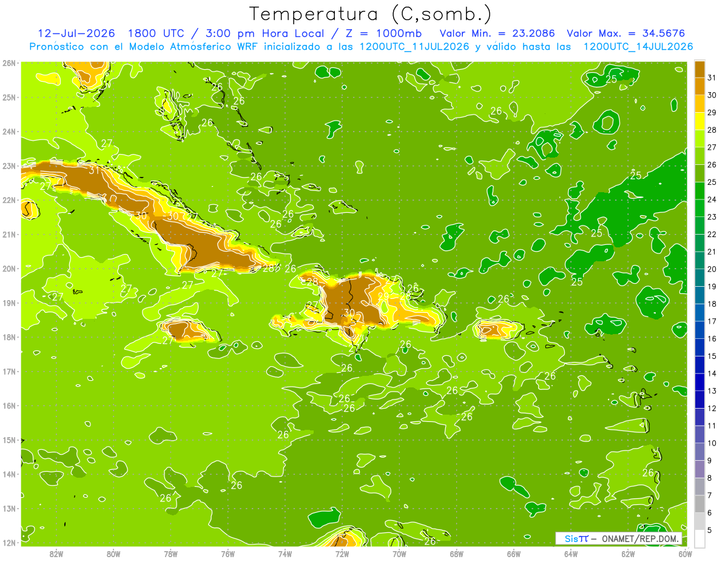
Task: Pick the teal swatch between 19 and 20
Action: (x=699, y=278)
